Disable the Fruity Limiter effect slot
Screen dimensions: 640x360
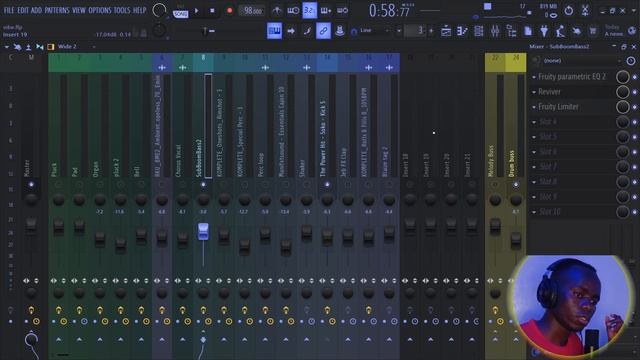click(x=635, y=107)
